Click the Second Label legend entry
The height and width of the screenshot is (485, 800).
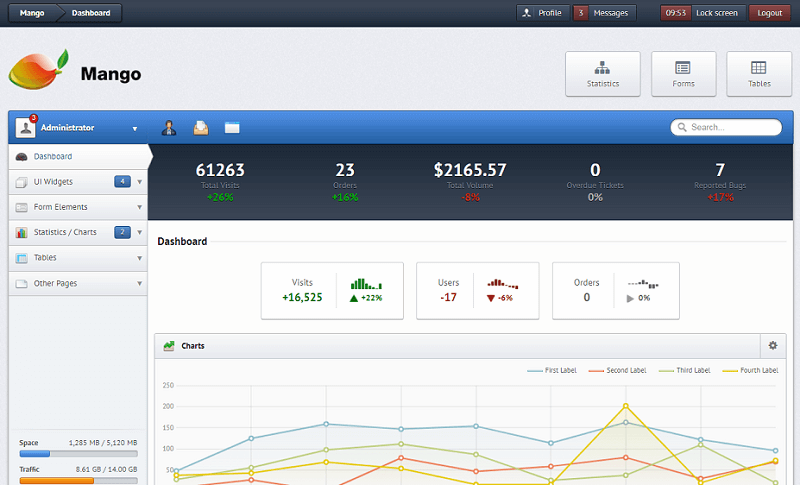(617, 370)
